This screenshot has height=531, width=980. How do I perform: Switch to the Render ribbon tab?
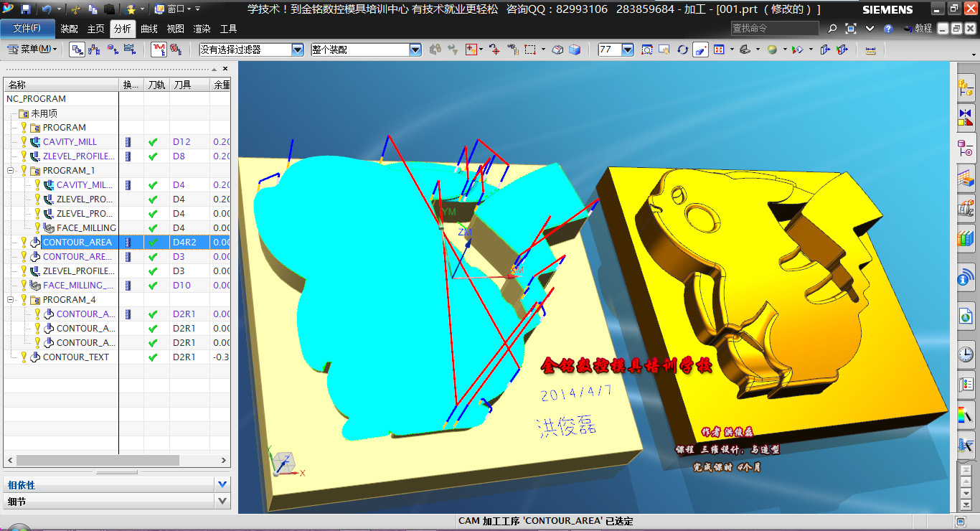tap(202, 29)
